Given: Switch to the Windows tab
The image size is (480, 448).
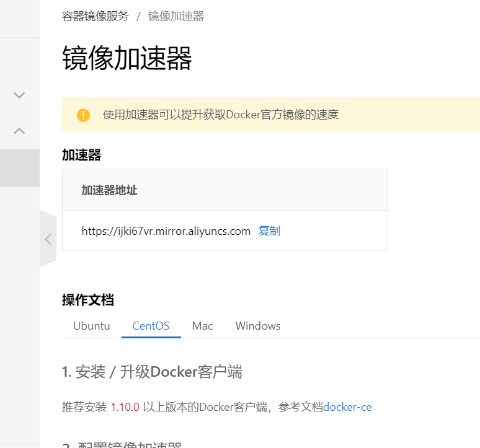Looking at the screenshot, I should tap(258, 326).
